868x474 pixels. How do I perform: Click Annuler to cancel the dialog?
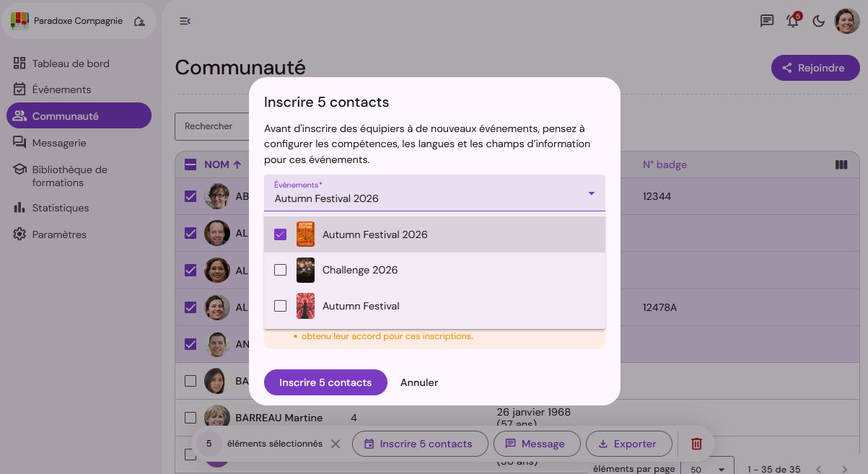[x=419, y=382]
